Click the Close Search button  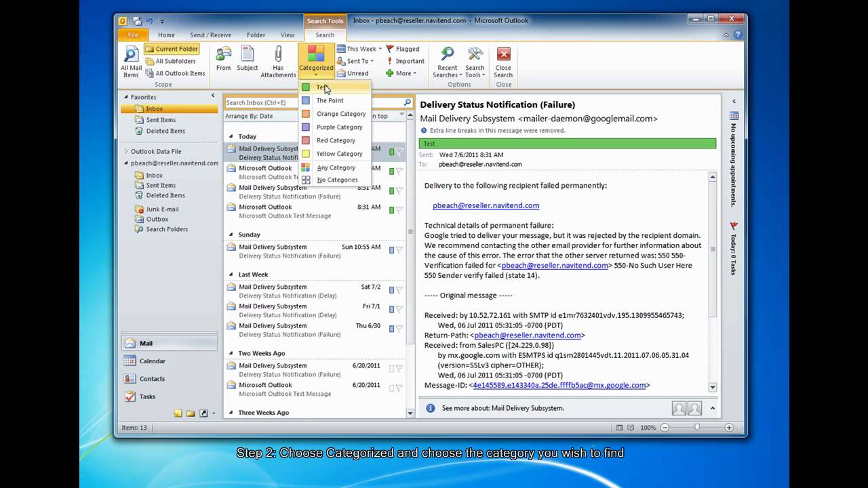503,62
